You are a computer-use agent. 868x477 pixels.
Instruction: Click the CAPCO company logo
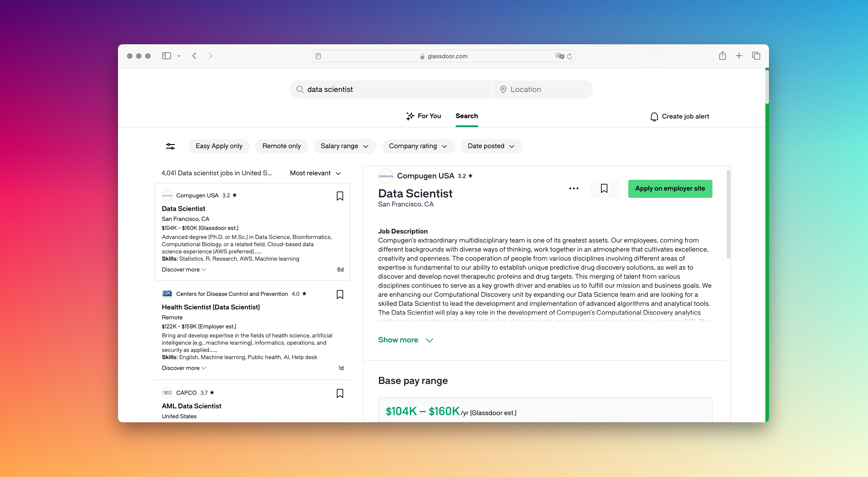[167, 393]
